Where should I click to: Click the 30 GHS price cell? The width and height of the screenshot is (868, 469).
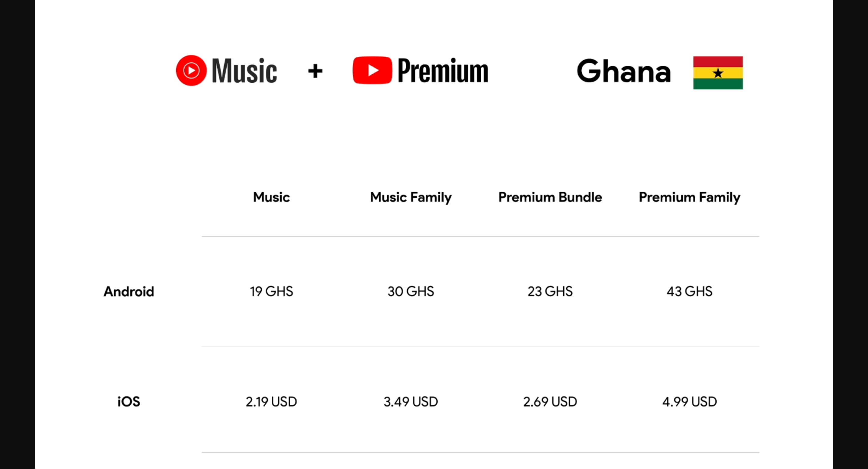pyautogui.click(x=410, y=291)
